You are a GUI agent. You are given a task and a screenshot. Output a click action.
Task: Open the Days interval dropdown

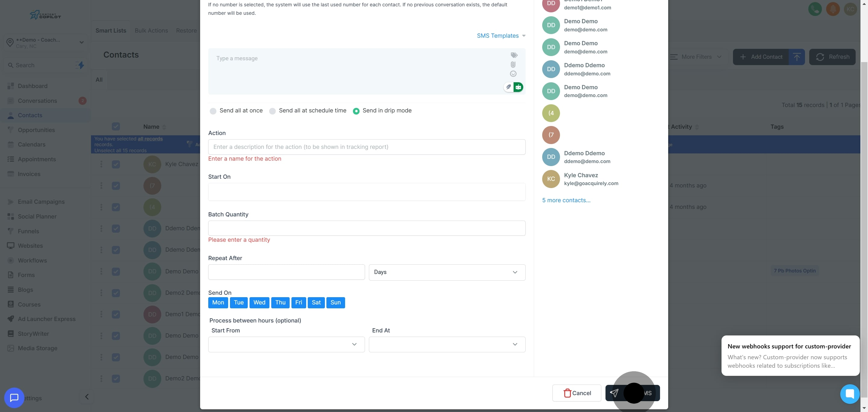(x=447, y=272)
